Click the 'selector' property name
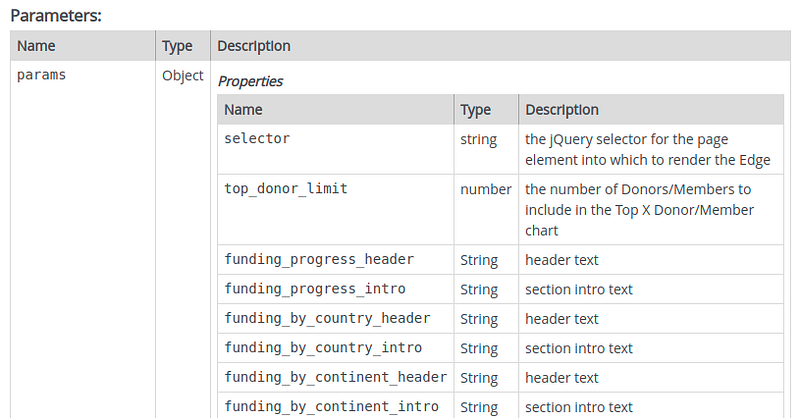The image size is (800, 418). click(x=257, y=139)
